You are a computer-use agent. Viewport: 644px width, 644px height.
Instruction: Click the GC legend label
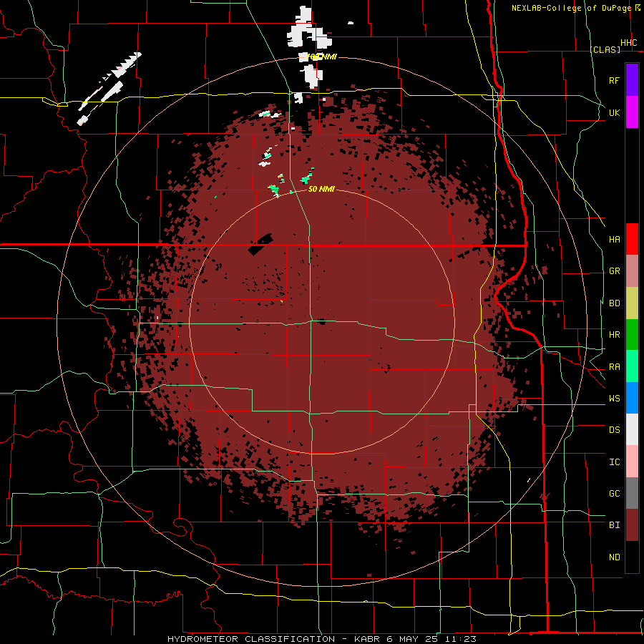point(614,494)
